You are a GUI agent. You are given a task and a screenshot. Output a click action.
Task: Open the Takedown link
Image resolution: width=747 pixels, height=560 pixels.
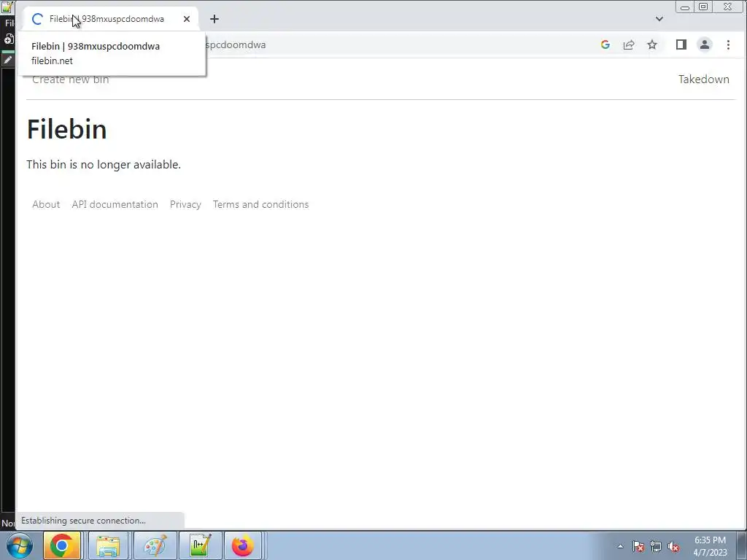(x=704, y=79)
